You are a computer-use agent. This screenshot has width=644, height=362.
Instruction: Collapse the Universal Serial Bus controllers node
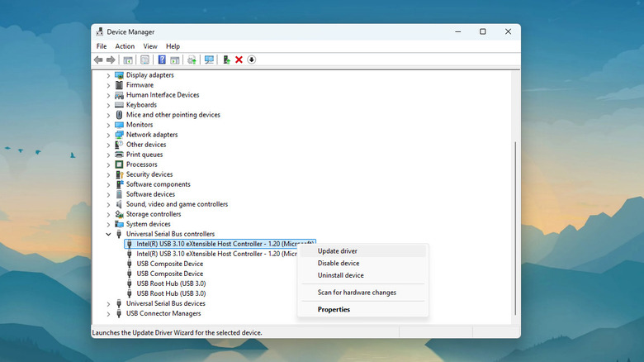[x=108, y=234]
